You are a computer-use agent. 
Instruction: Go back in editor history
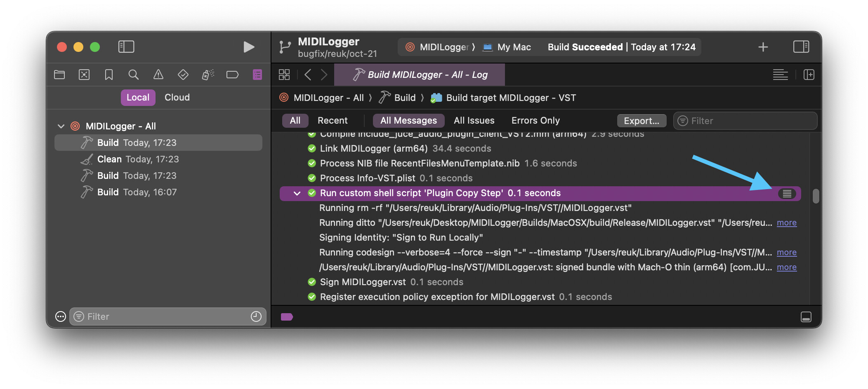pyautogui.click(x=308, y=75)
